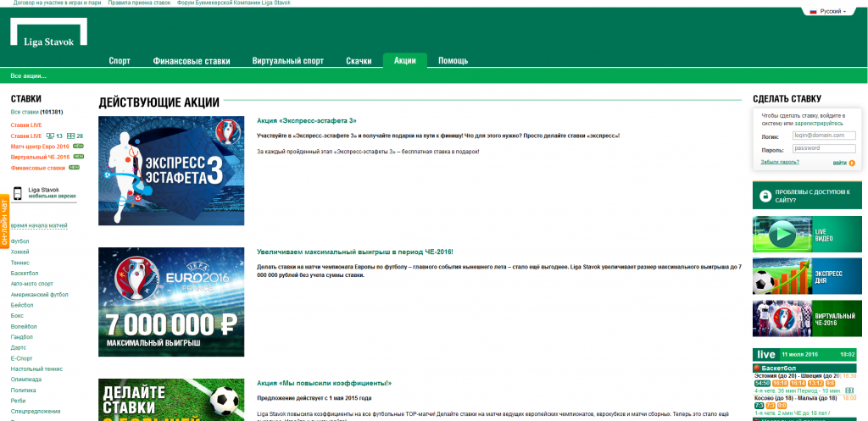Select Теннис in sports list
The image size is (868, 421).
[x=20, y=263]
